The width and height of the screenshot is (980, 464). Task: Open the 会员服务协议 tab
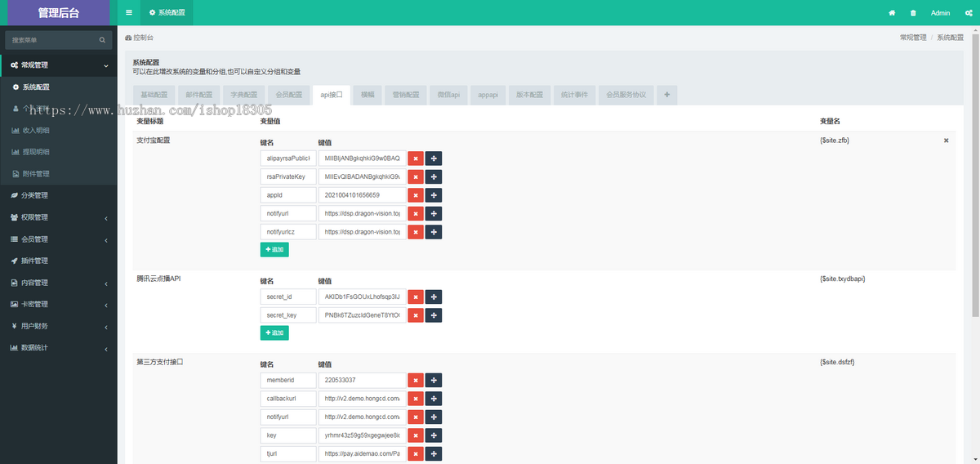pos(626,95)
